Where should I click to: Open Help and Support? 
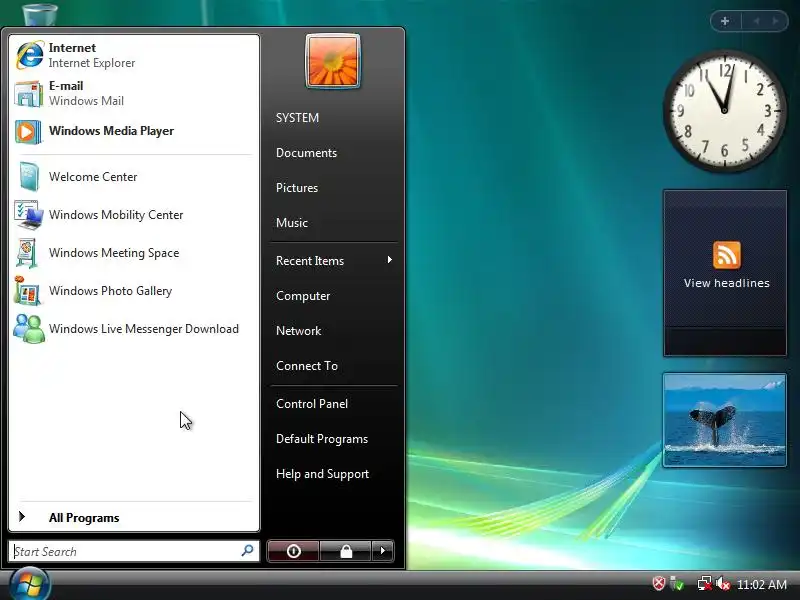[x=322, y=474]
